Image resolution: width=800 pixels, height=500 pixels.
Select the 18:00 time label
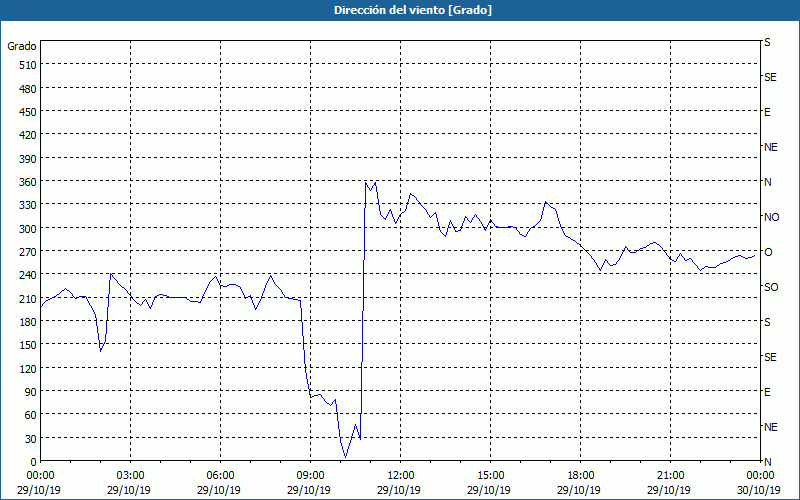click(x=581, y=476)
